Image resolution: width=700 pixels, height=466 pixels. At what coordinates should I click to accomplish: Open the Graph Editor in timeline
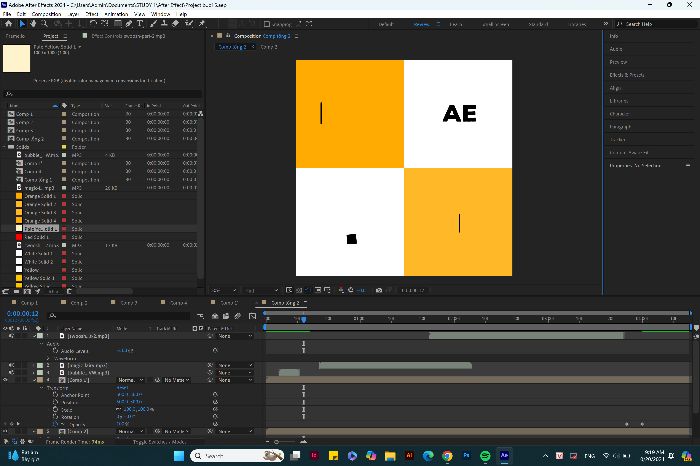tap(252, 316)
